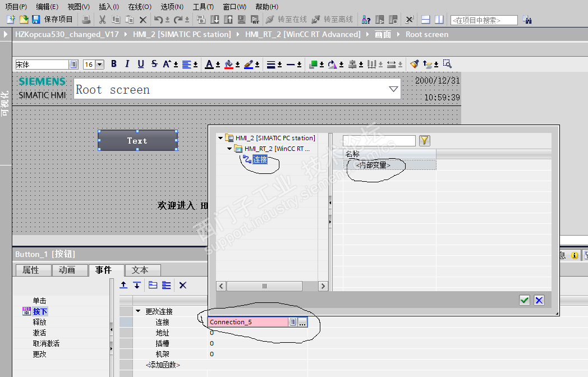588x377 pixels.
Task: Click the compile icon in toolbar
Action: click(201, 20)
